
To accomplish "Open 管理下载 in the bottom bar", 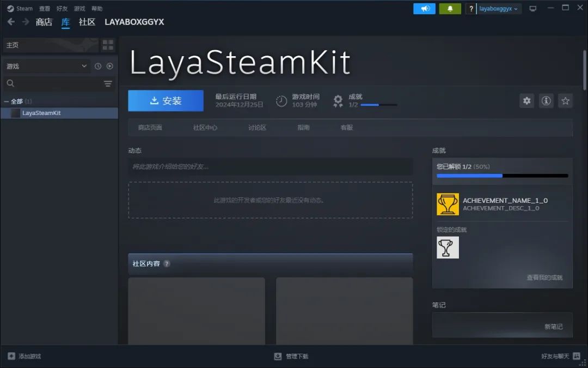I will click(291, 357).
